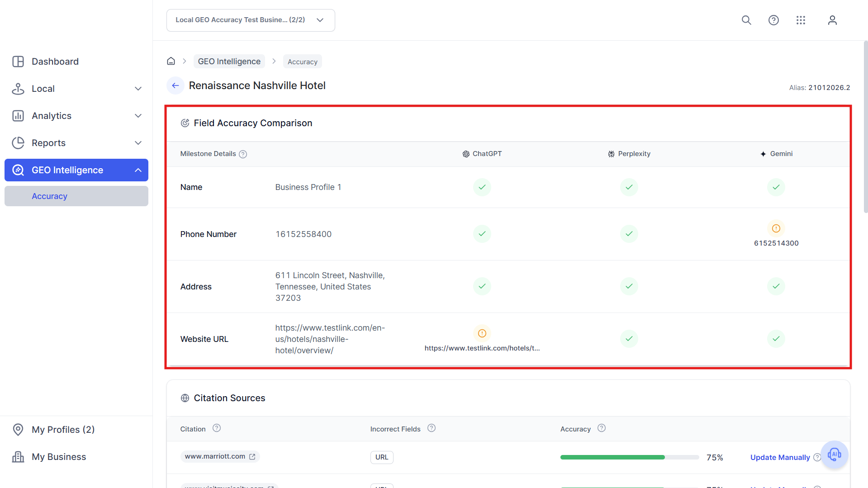
Task: Click the Update Manually help icon
Action: (x=817, y=457)
